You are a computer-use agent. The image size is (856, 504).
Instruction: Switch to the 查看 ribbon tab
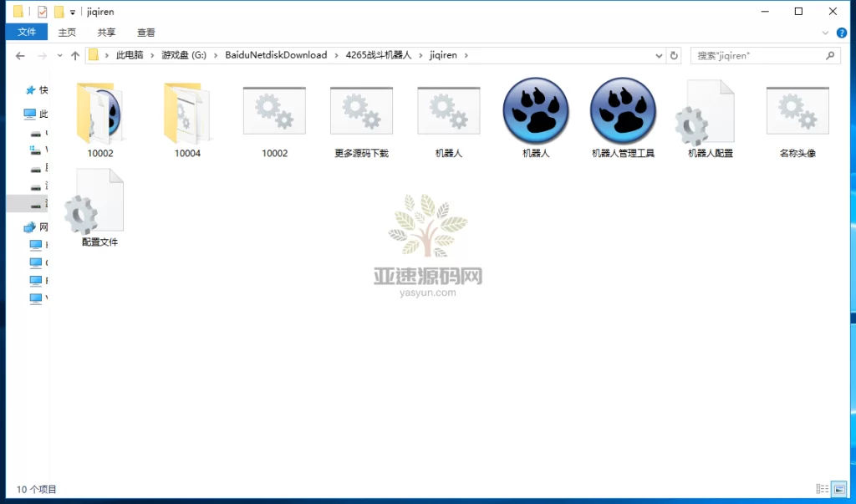coord(145,32)
